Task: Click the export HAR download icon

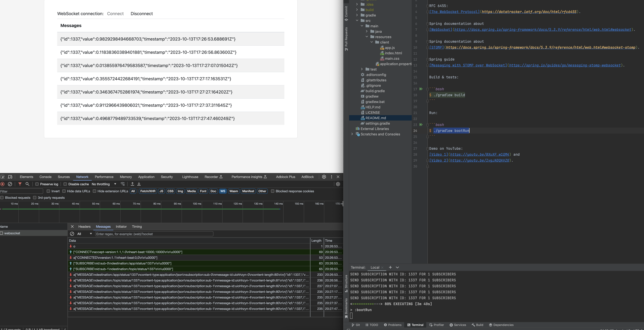Action: (139, 184)
